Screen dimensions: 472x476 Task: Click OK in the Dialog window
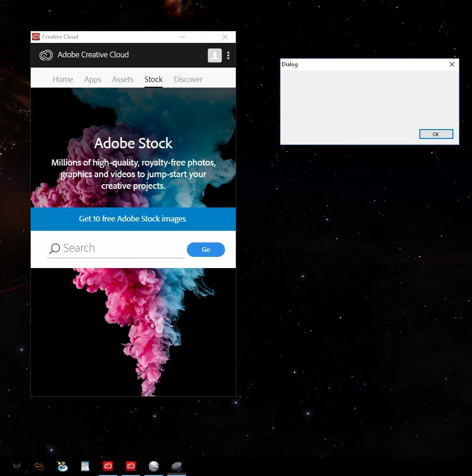pyautogui.click(x=436, y=134)
